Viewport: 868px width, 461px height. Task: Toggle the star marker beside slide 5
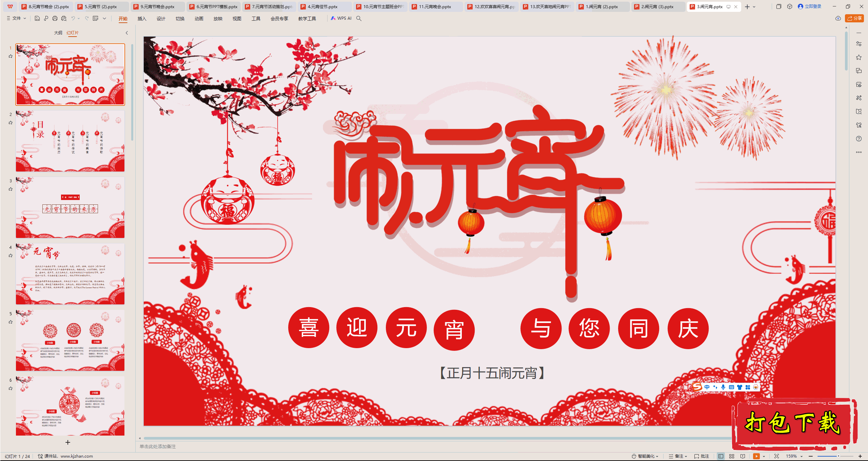click(11, 322)
